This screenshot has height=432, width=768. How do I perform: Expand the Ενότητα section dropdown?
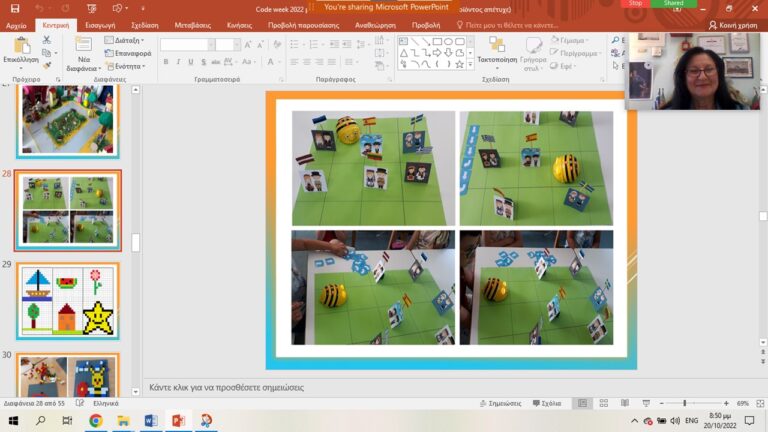[125, 66]
